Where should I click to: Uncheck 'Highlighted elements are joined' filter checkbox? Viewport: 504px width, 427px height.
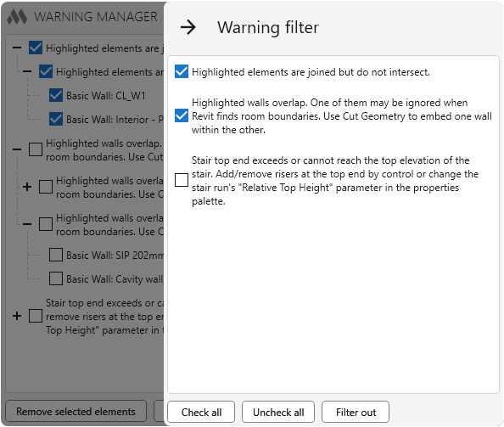tap(182, 71)
